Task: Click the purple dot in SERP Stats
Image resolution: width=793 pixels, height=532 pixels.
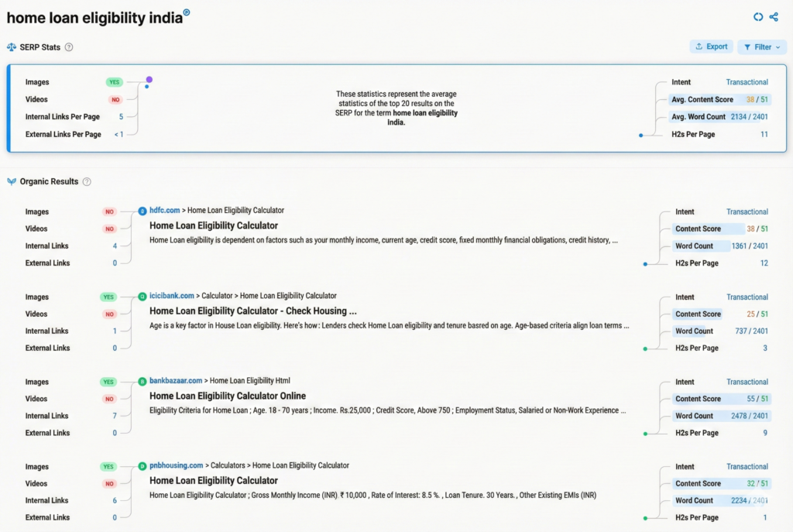Action: click(149, 79)
